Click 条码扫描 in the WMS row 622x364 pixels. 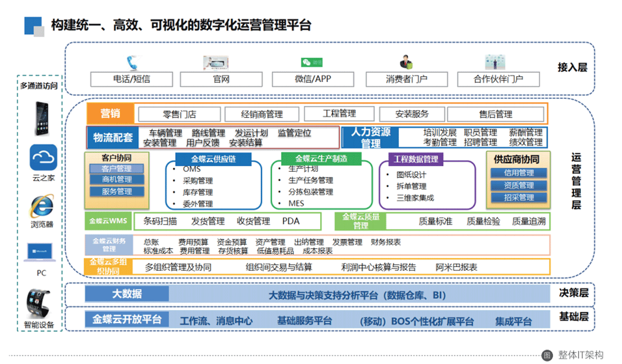160,221
